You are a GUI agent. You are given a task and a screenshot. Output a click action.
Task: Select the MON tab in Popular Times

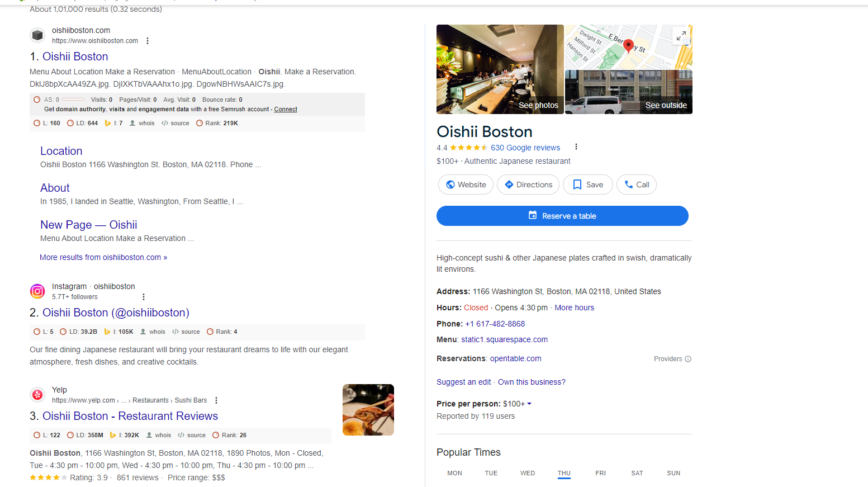point(454,473)
